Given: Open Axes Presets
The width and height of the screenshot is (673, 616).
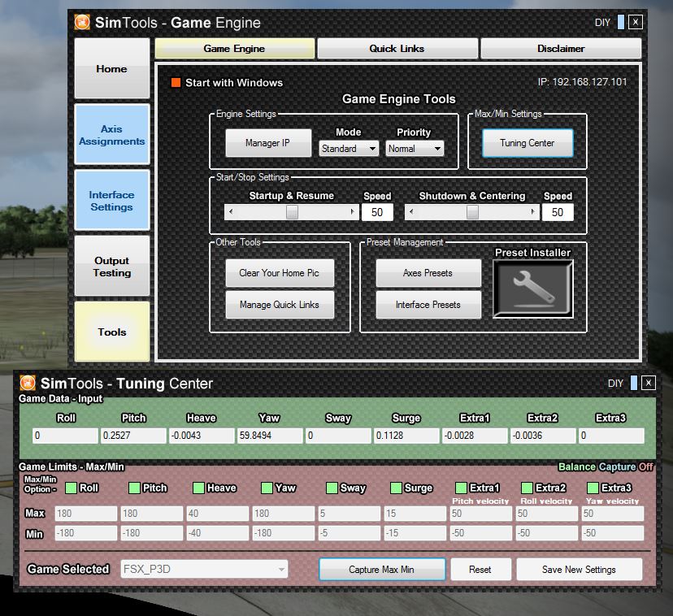Looking at the screenshot, I should point(428,273).
